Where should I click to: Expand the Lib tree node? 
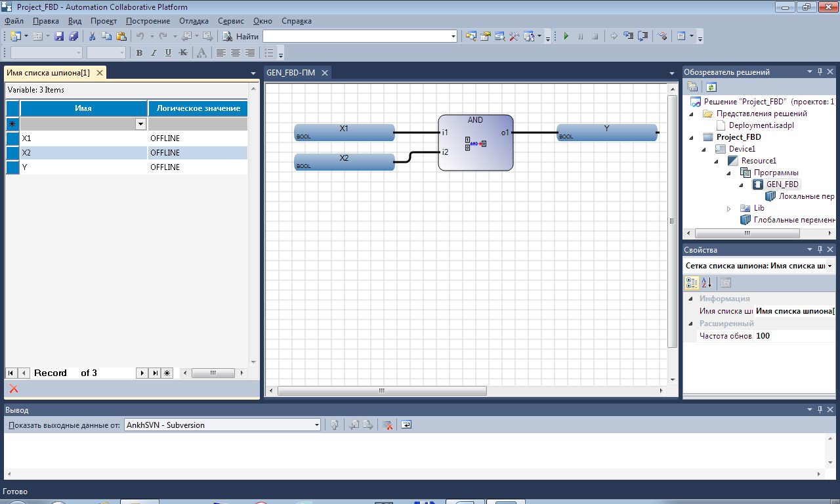click(729, 208)
